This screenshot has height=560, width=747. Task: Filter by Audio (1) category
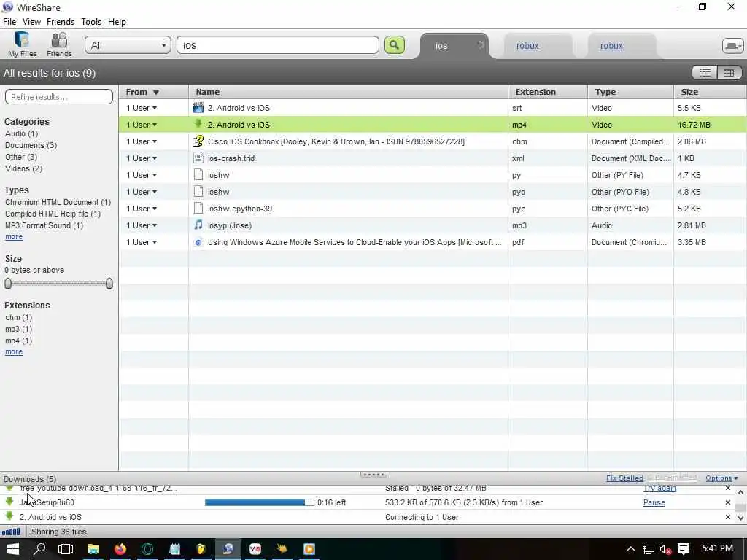pos(21,134)
